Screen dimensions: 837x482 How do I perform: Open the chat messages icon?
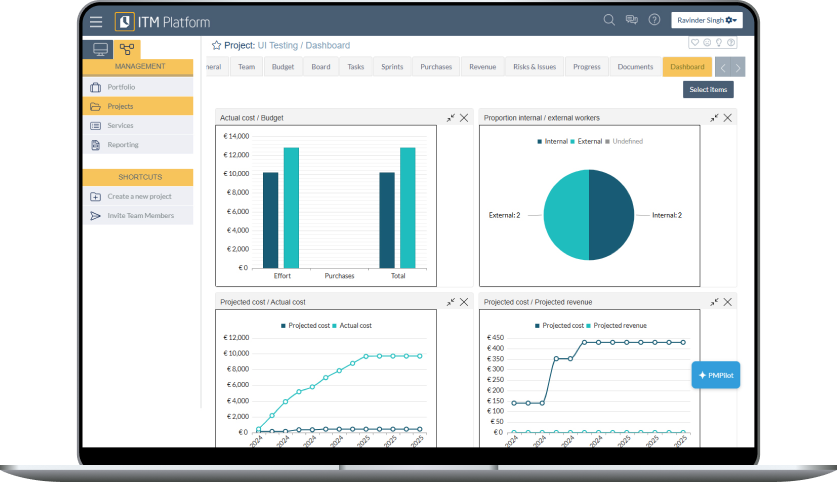[631, 20]
